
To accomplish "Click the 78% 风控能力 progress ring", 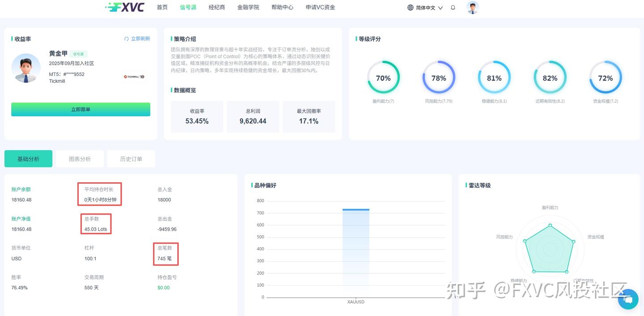I will coord(439,78).
